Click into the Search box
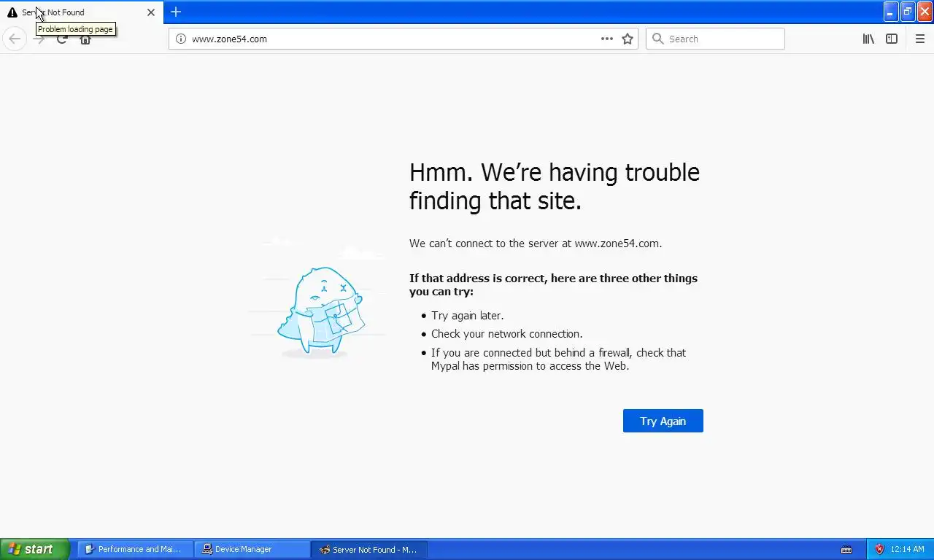The height and width of the screenshot is (560, 934). [715, 39]
